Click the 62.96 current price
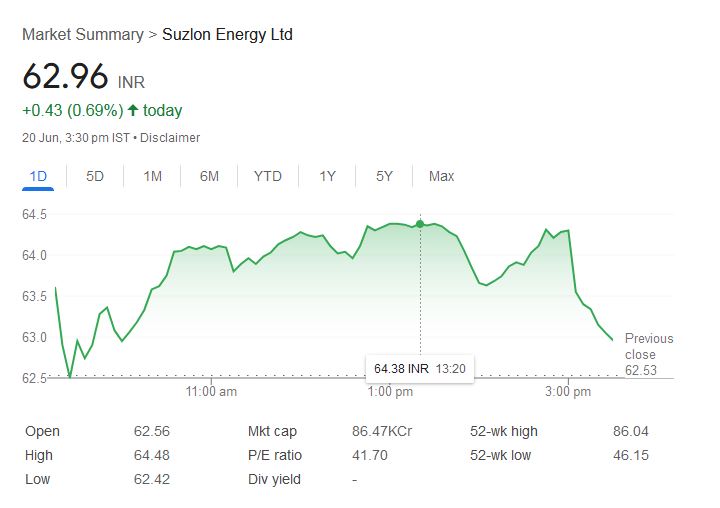720x508 pixels. pyautogui.click(x=65, y=77)
